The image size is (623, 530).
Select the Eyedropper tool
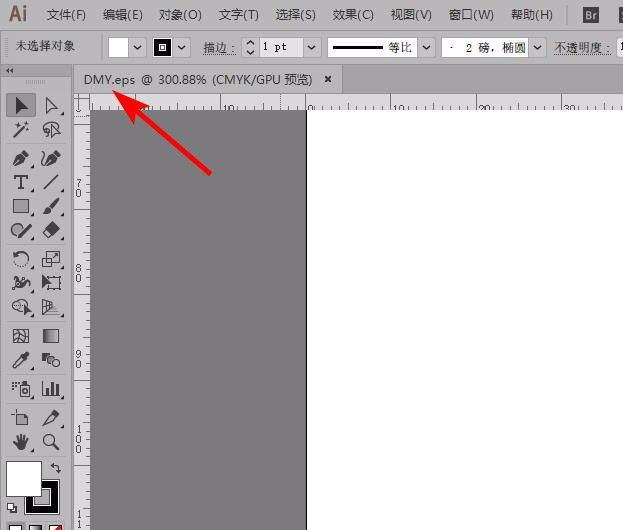pyautogui.click(x=21, y=360)
